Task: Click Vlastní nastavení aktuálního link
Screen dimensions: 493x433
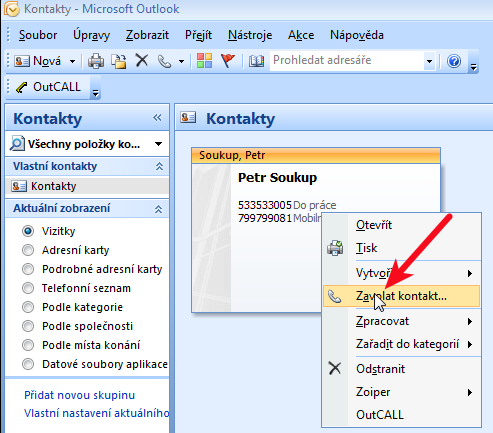Action: click(x=97, y=413)
